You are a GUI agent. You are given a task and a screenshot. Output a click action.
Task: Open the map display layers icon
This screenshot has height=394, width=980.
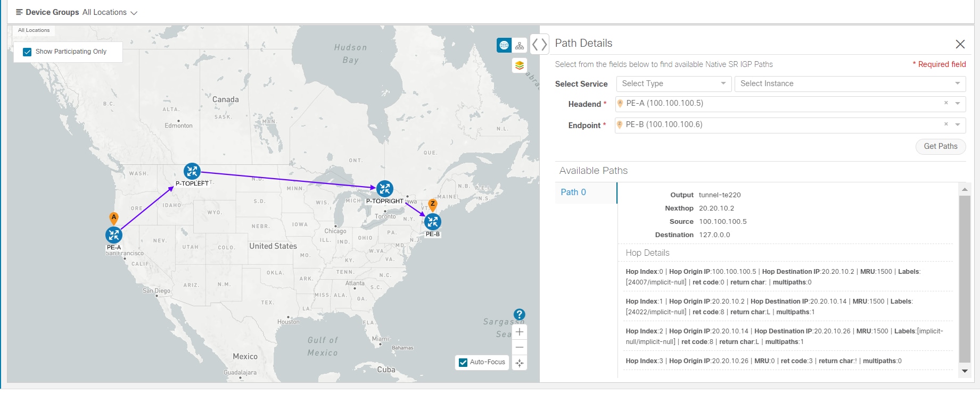(520, 65)
